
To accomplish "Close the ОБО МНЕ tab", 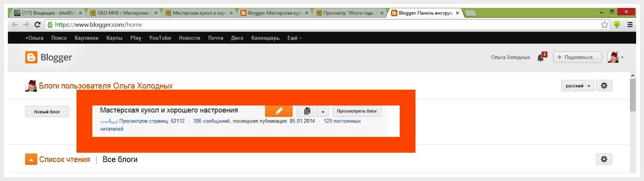I will click(x=156, y=13).
